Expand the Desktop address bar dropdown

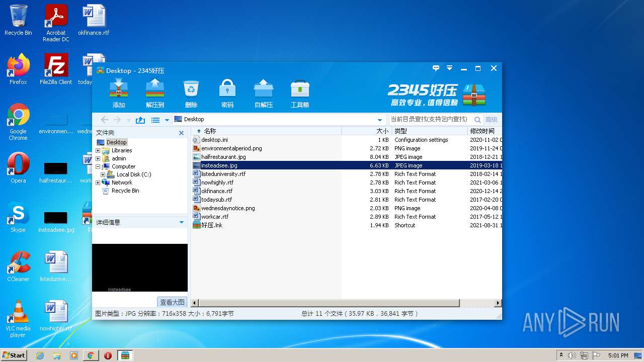pyautogui.click(x=380, y=120)
